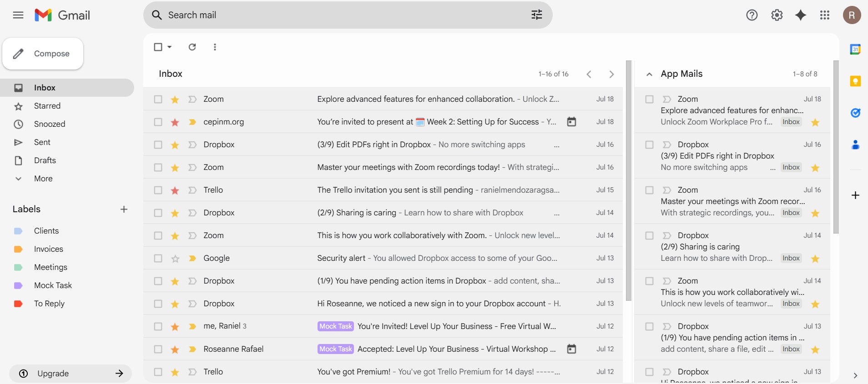
Task: Show side panel arrow at bottom right
Action: pyautogui.click(x=855, y=375)
